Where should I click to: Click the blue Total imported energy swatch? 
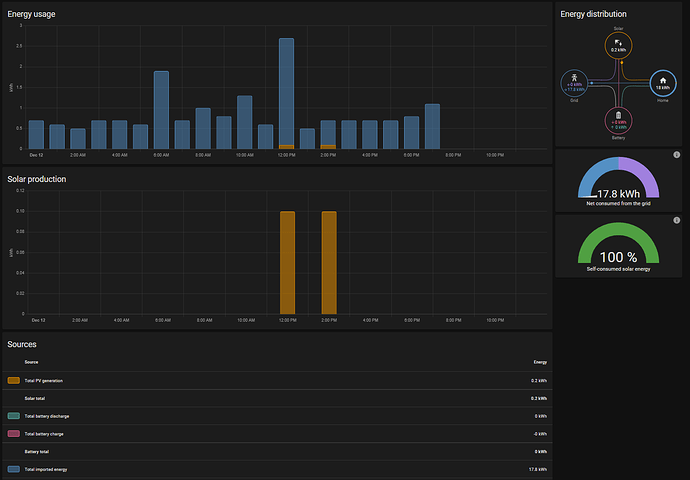14,469
